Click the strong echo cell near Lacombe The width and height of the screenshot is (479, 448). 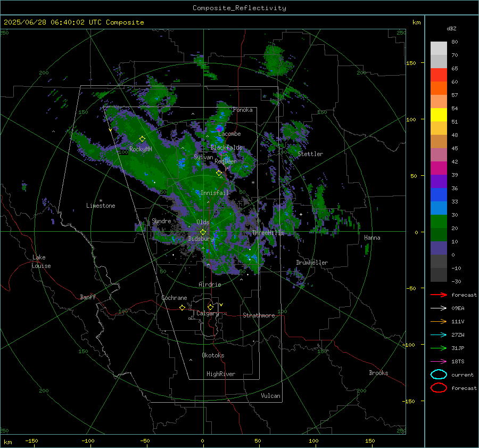(219, 128)
